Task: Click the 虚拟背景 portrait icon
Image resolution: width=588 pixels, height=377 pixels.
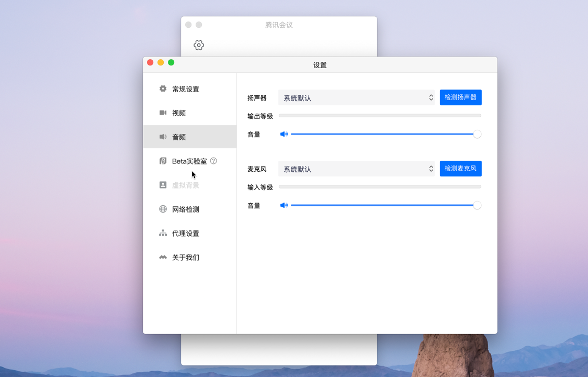Action: click(x=163, y=185)
